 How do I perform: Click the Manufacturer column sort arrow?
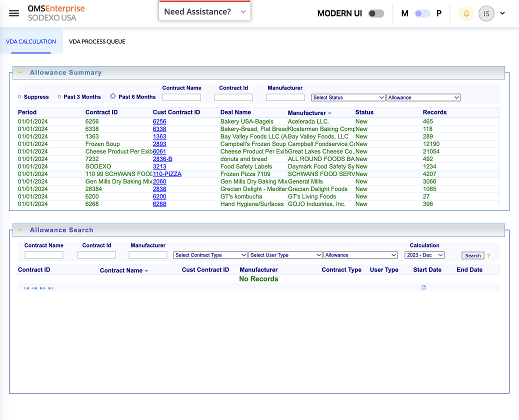click(329, 113)
